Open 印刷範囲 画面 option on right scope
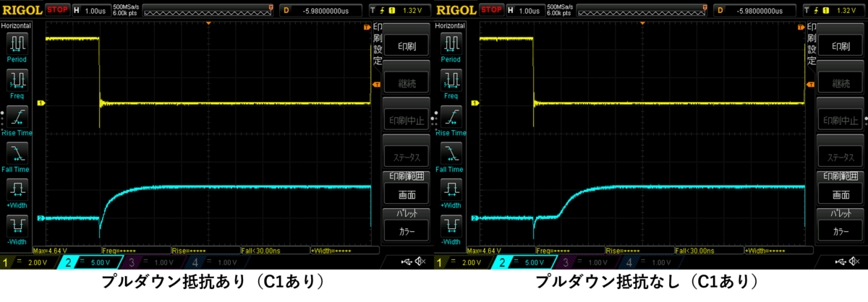Viewport: 868px width, 302px height. point(840,188)
